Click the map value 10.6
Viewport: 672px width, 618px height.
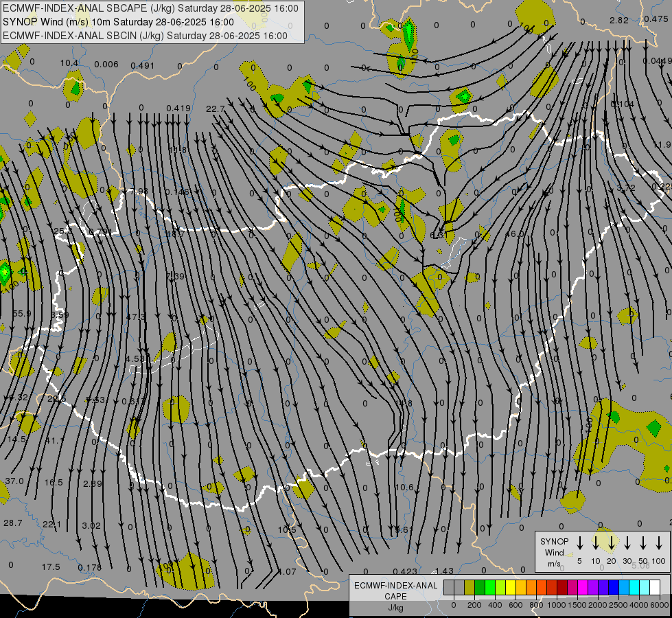404,488
